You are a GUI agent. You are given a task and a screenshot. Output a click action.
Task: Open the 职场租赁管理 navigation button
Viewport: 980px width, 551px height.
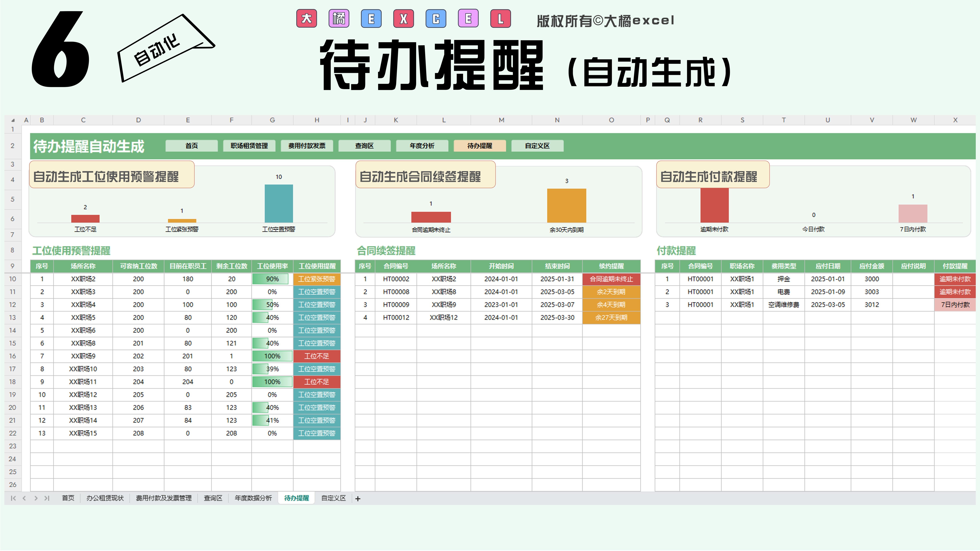tap(249, 146)
